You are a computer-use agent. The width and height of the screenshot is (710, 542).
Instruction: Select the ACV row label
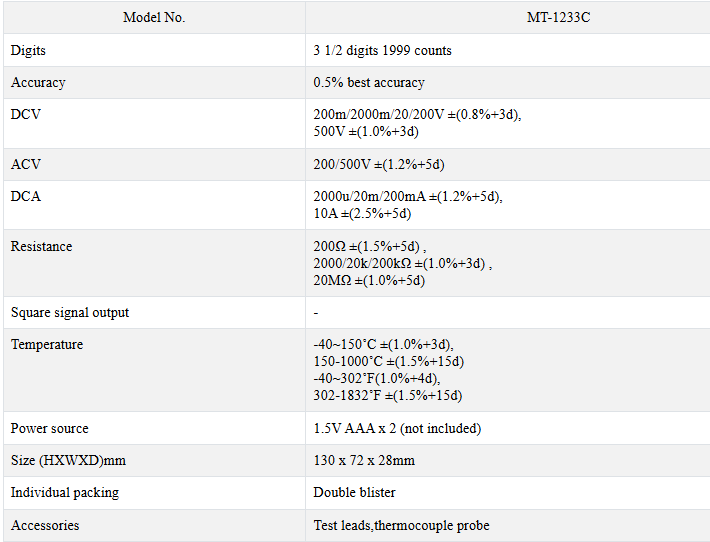pyautogui.click(x=26, y=164)
